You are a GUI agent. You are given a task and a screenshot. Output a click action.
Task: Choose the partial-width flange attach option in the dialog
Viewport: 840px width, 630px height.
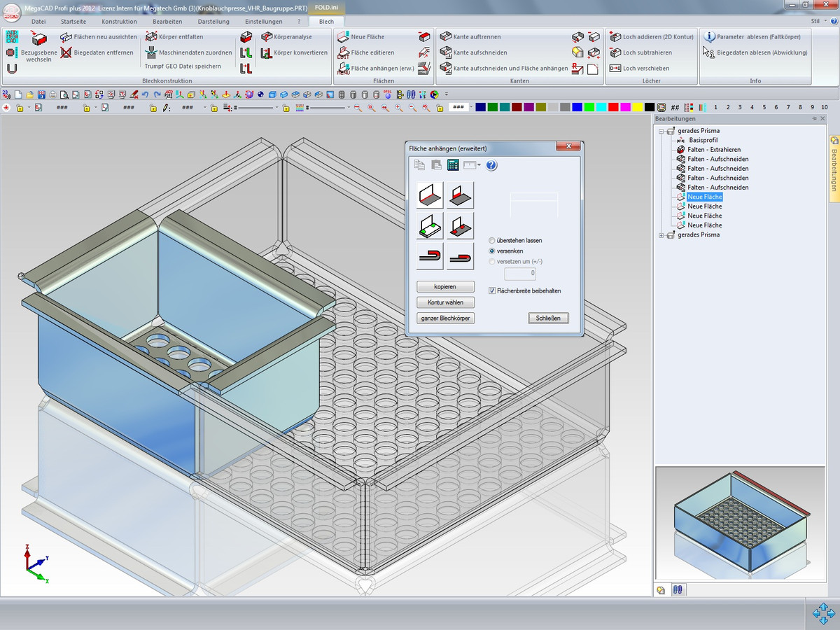point(461,195)
